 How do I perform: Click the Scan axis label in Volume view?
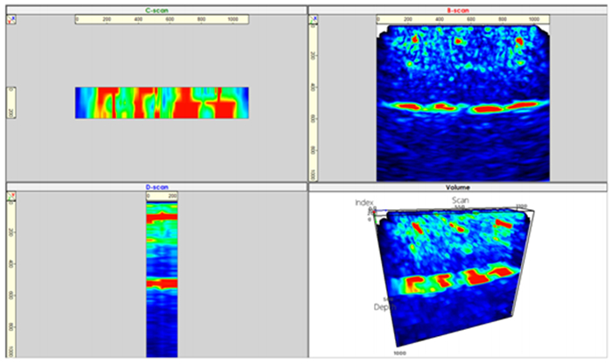pyautogui.click(x=461, y=200)
